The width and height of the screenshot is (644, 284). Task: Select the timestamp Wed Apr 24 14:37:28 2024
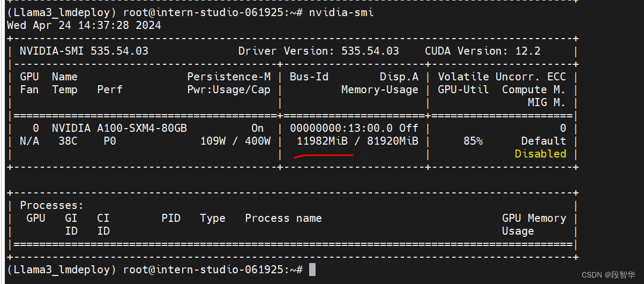coord(84,25)
